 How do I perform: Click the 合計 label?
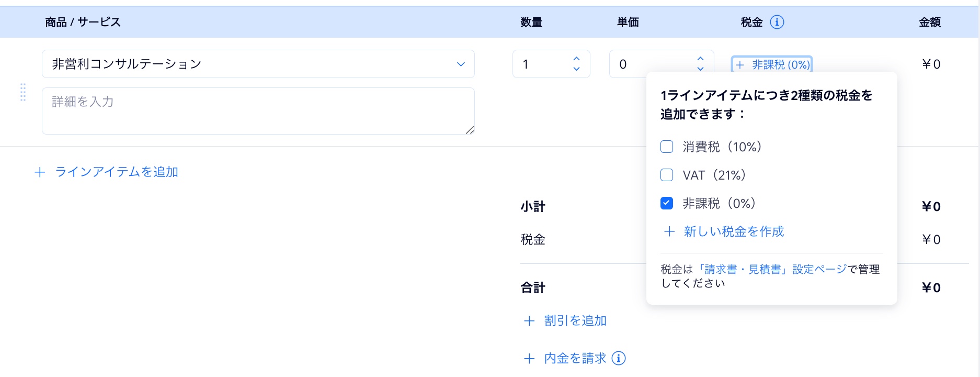click(x=533, y=287)
